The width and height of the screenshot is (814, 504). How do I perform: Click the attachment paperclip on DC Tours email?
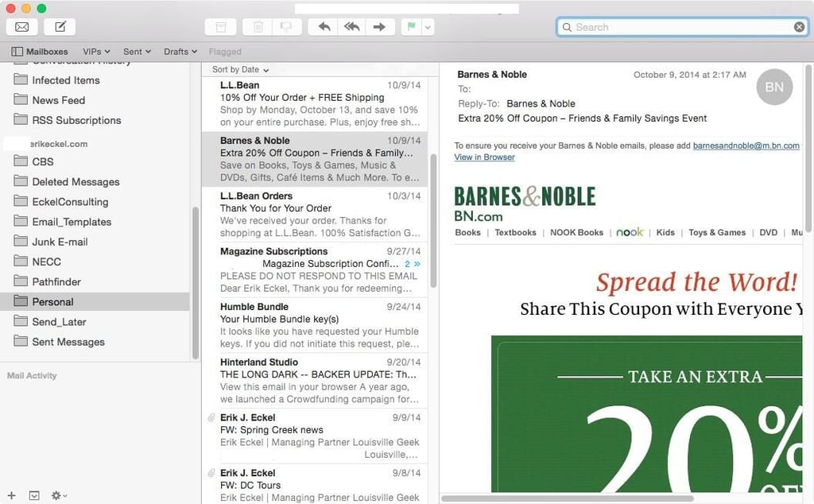coord(211,473)
